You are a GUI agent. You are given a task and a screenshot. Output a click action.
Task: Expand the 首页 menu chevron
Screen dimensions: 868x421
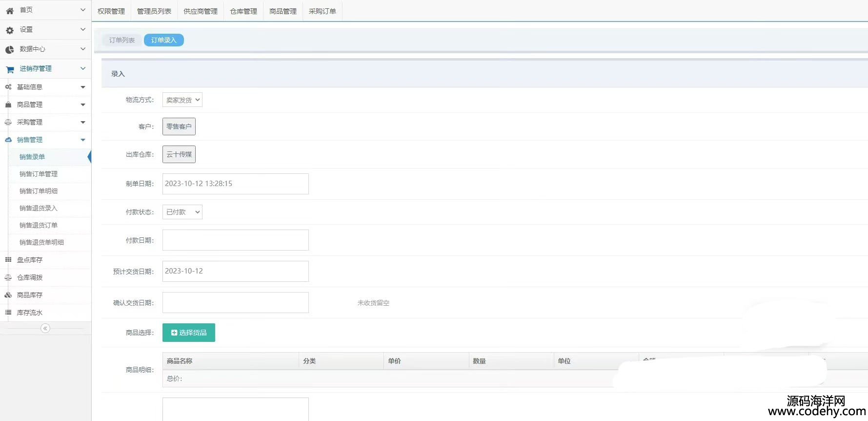[x=83, y=10]
